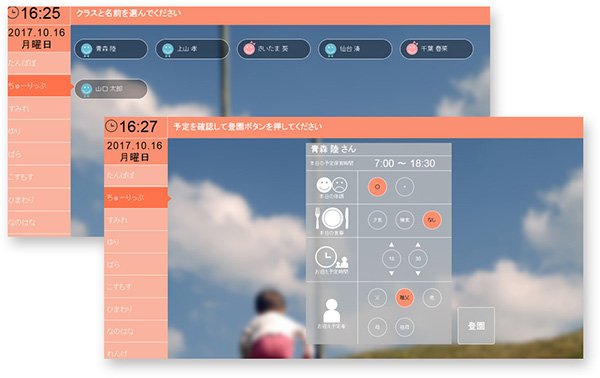Viewport: 600px width, 378px height.
Task: Open the たんぽぽ class in the front window
Action: (136, 175)
